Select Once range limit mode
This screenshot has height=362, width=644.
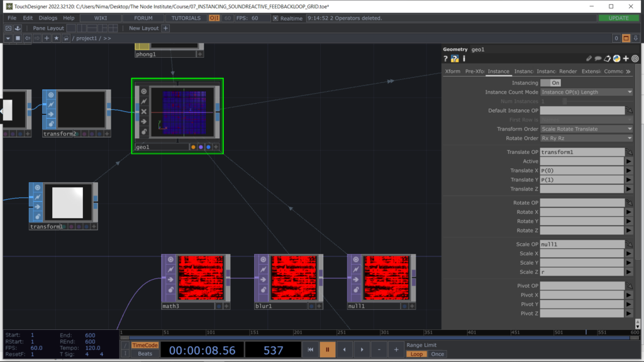438,354
